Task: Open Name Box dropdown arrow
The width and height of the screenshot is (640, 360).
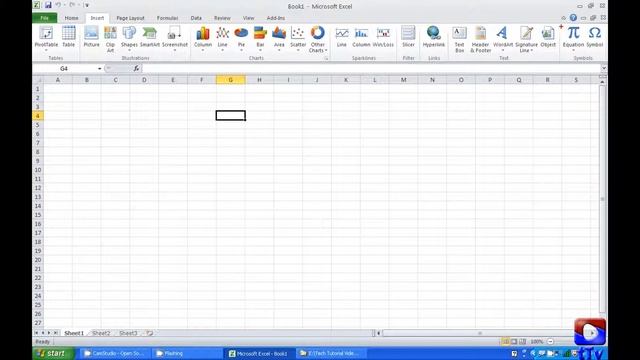Action: [100, 69]
